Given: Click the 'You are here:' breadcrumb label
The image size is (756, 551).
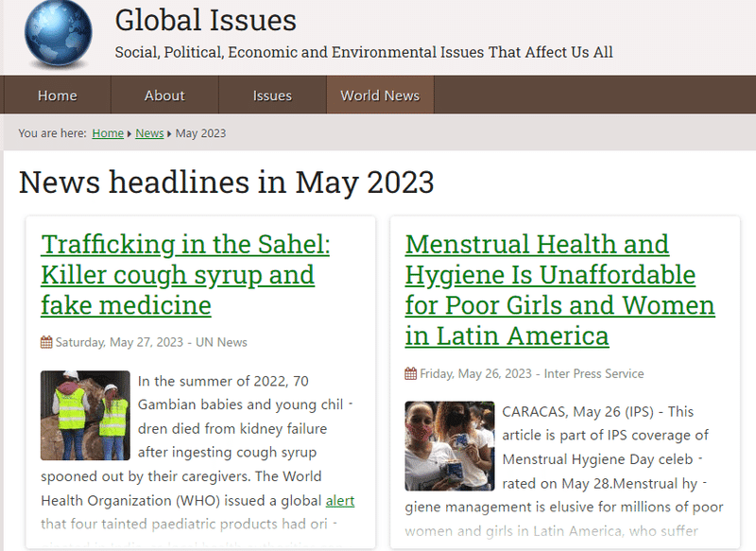Looking at the screenshot, I should [53, 133].
